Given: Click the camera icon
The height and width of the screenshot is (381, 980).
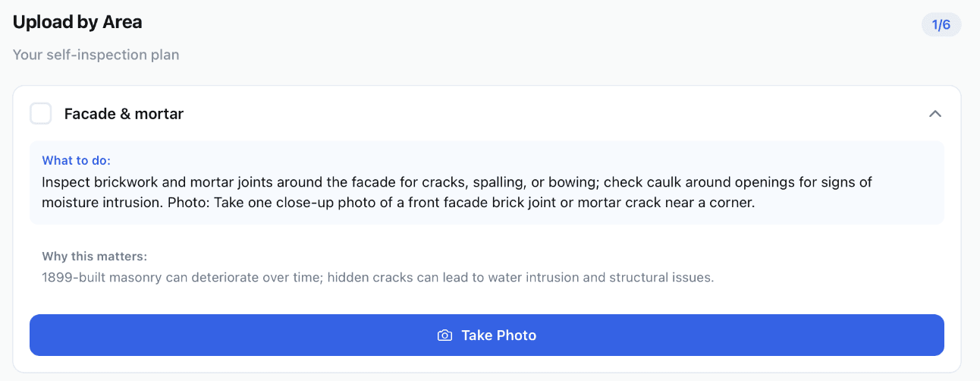Looking at the screenshot, I should [x=445, y=335].
